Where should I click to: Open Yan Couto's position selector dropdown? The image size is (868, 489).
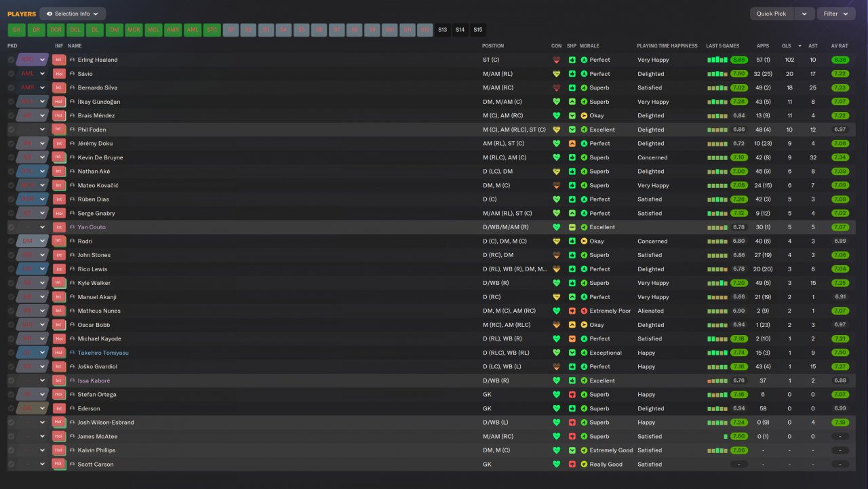42,227
